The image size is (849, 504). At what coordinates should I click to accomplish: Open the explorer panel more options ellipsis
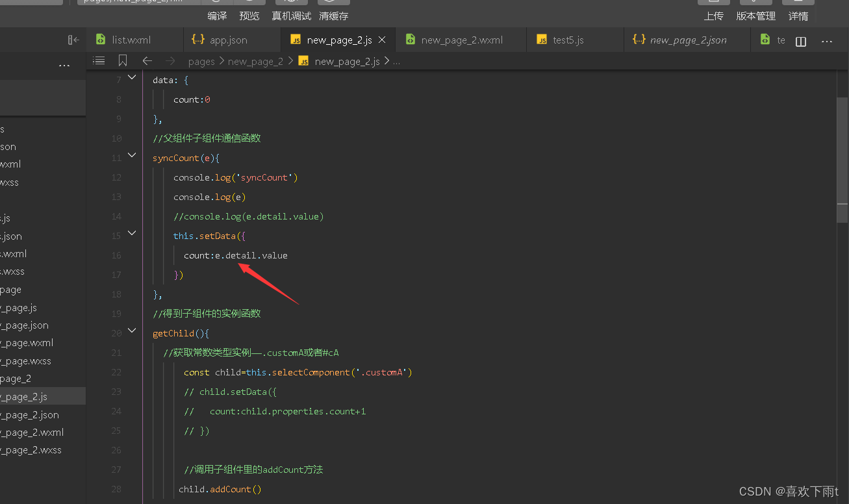64,66
